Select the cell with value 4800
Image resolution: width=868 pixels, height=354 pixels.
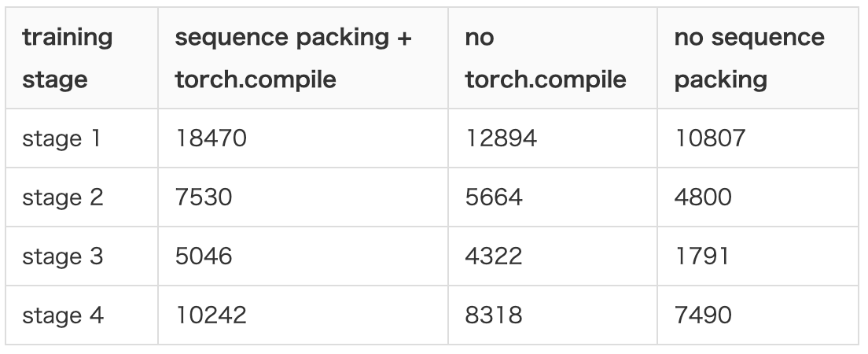[x=703, y=197]
